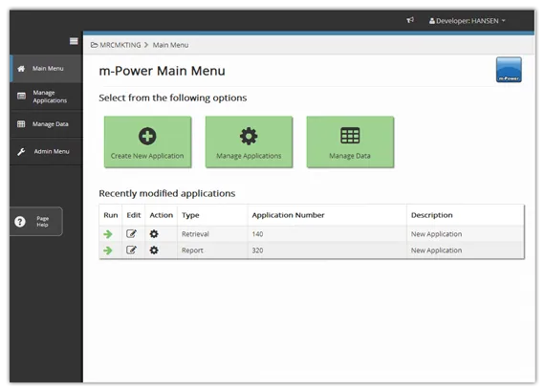Open action gear for Retrieval 140
The height and width of the screenshot is (392, 545).
tap(154, 234)
